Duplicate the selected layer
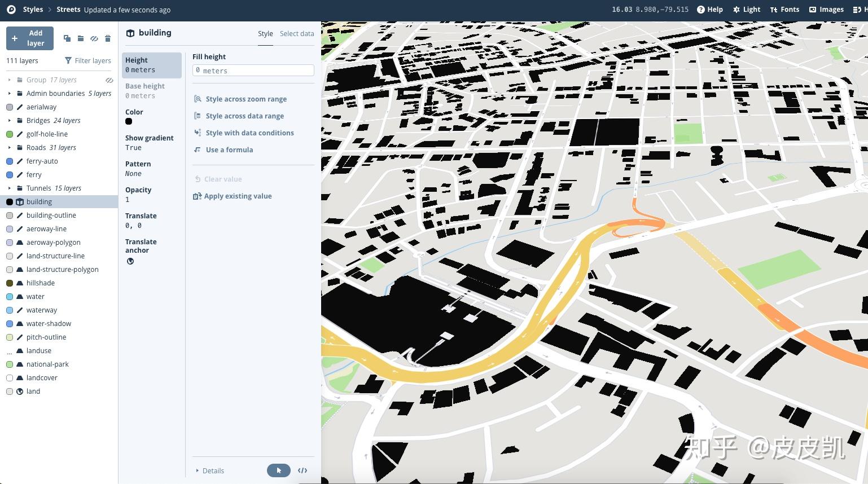 pyautogui.click(x=67, y=38)
